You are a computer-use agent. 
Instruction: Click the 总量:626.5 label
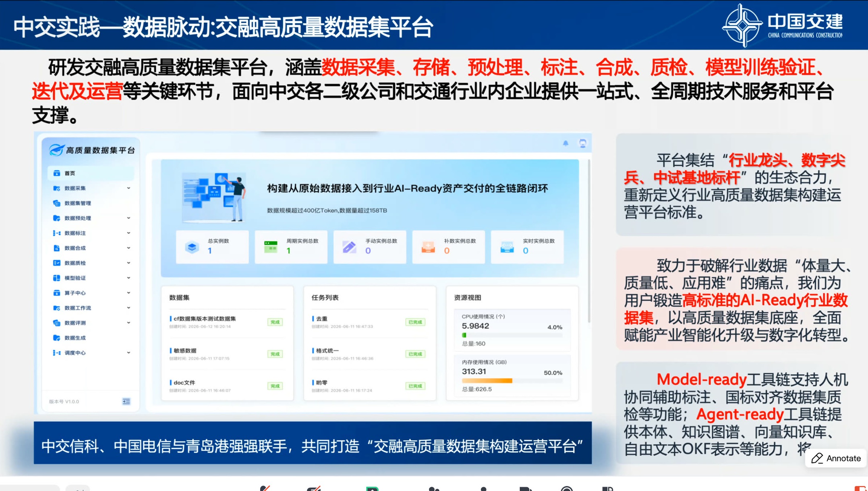coord(477,389)
